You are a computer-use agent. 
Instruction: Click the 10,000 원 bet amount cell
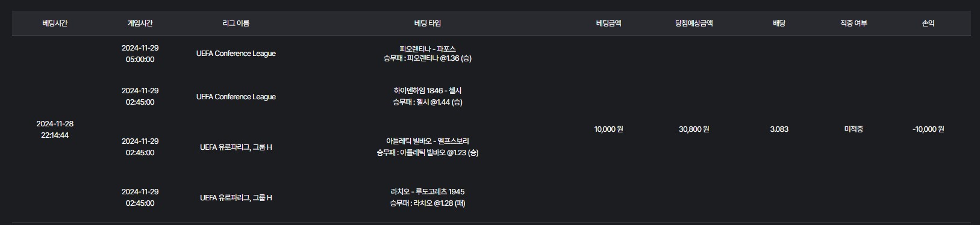(608, 129)
